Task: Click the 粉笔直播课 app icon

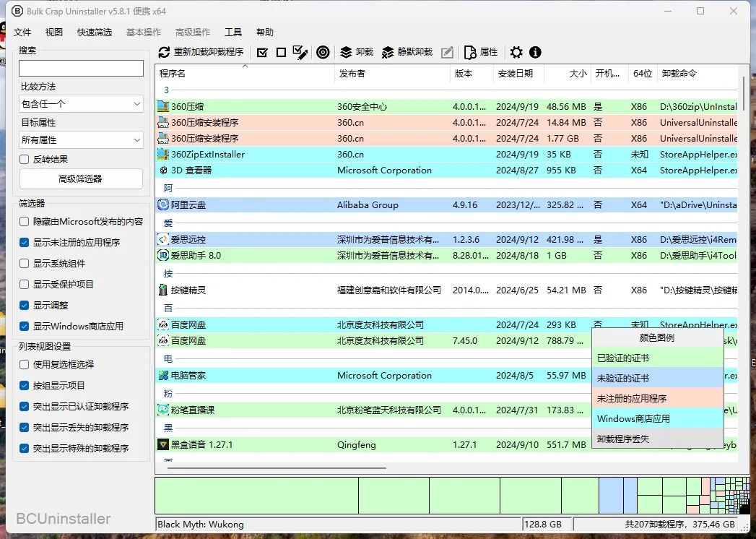Action: (163, 410)
